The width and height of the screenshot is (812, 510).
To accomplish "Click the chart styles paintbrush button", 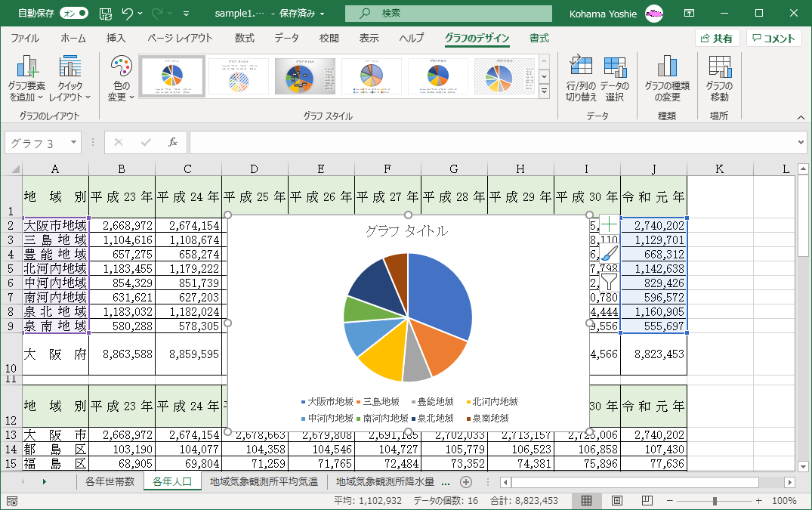I will [609, 253].
